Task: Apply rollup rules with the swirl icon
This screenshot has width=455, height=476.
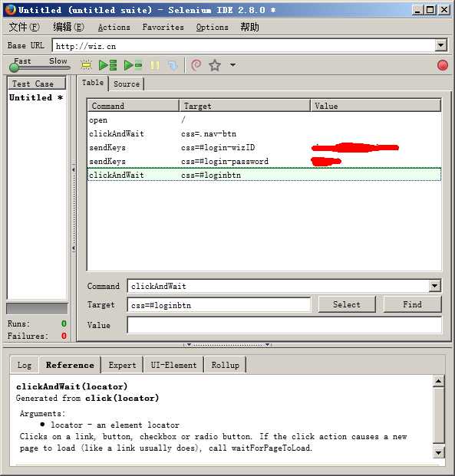Action: [196, 65]
